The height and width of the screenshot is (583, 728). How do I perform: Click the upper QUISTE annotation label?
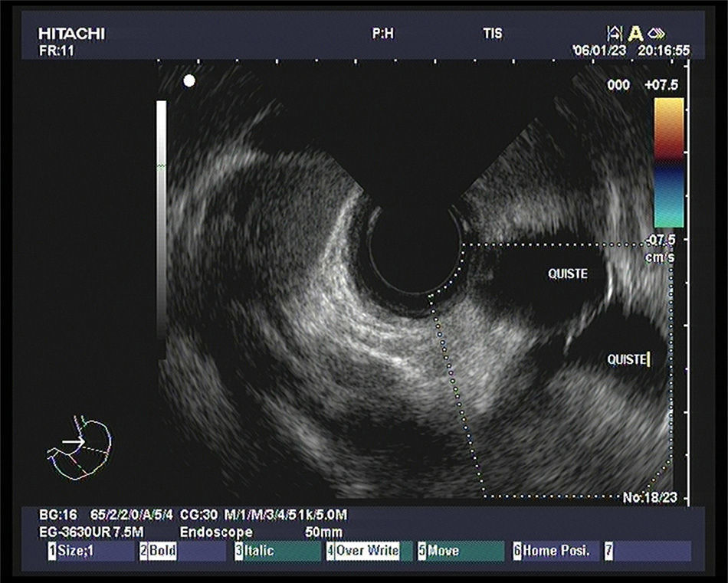pyautogui.click(x=568, y=273)
